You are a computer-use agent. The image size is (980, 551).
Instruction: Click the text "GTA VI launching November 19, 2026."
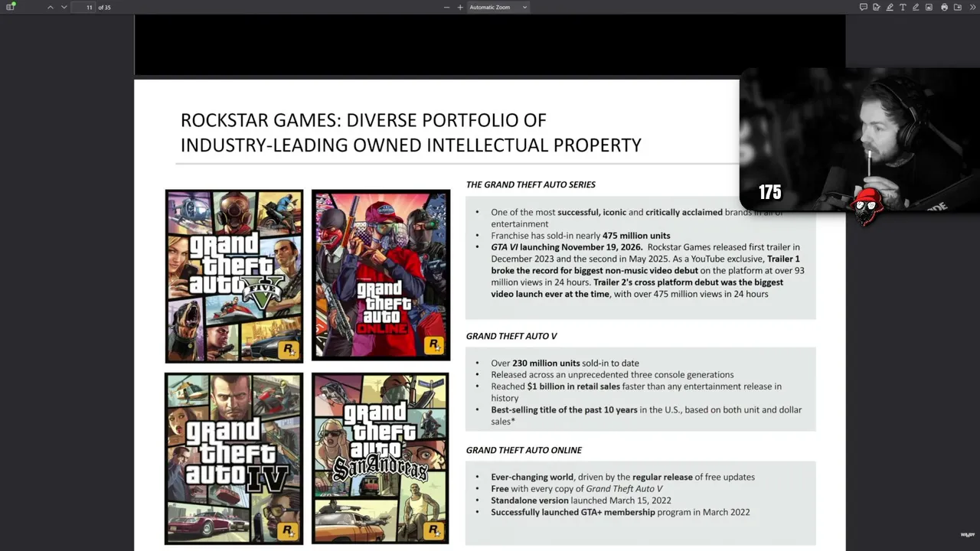point(567,247)
